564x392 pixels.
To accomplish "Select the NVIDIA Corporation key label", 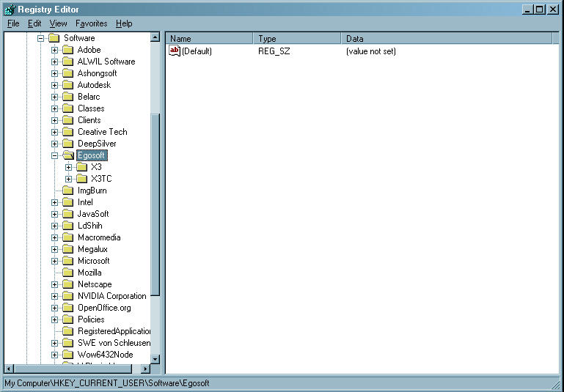I will pyautogui.click(x=112, y=297).
